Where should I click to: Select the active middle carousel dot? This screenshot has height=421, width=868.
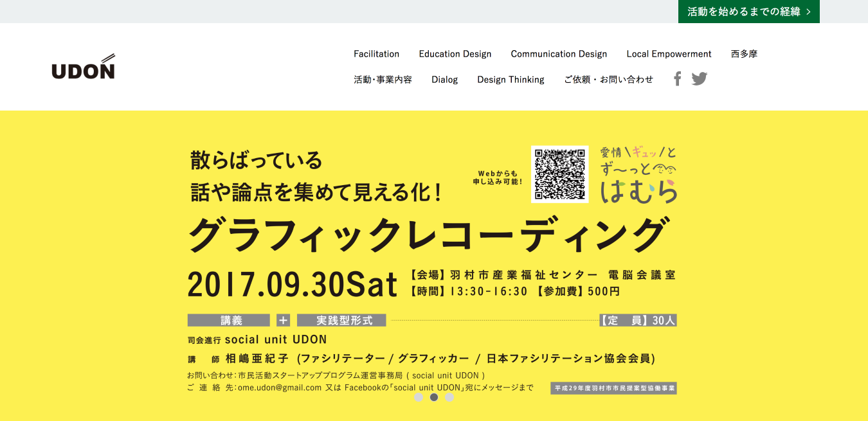click(x=434, y=397)
